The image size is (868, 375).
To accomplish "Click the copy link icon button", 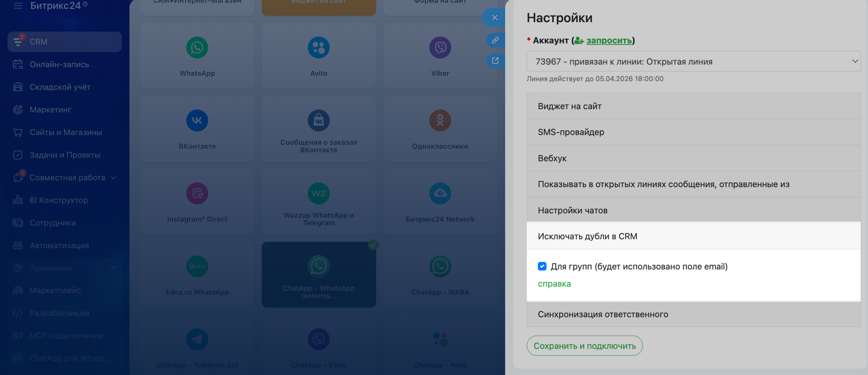I will click(x=495, y=40).
